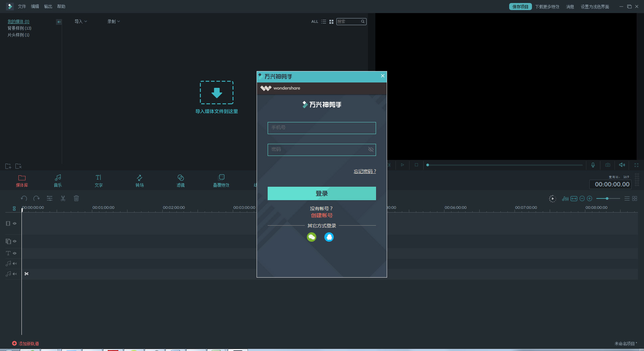Toggle visibility of the main video track
The width and height of the screenshot is (644, 351).
click(x=15, y=223)
